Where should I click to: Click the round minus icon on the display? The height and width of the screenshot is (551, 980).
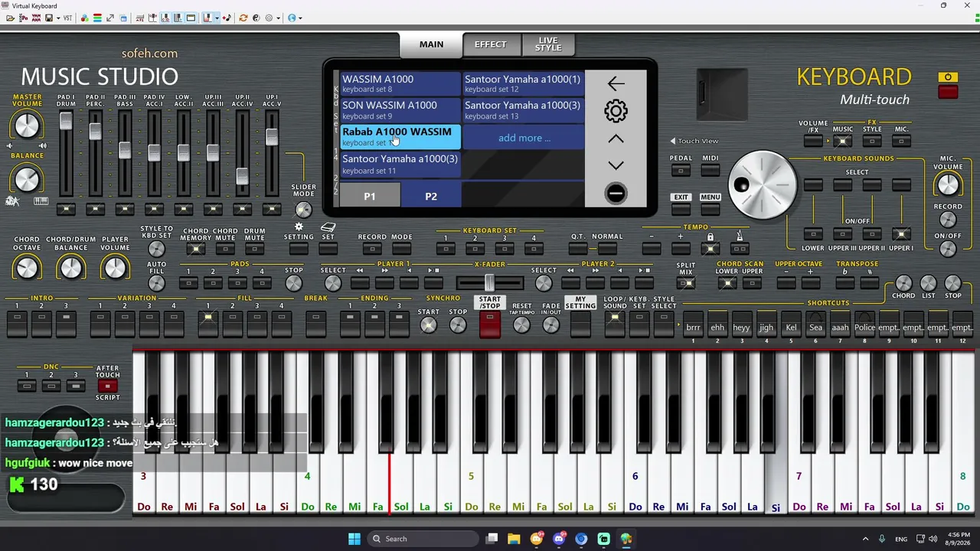616,193
